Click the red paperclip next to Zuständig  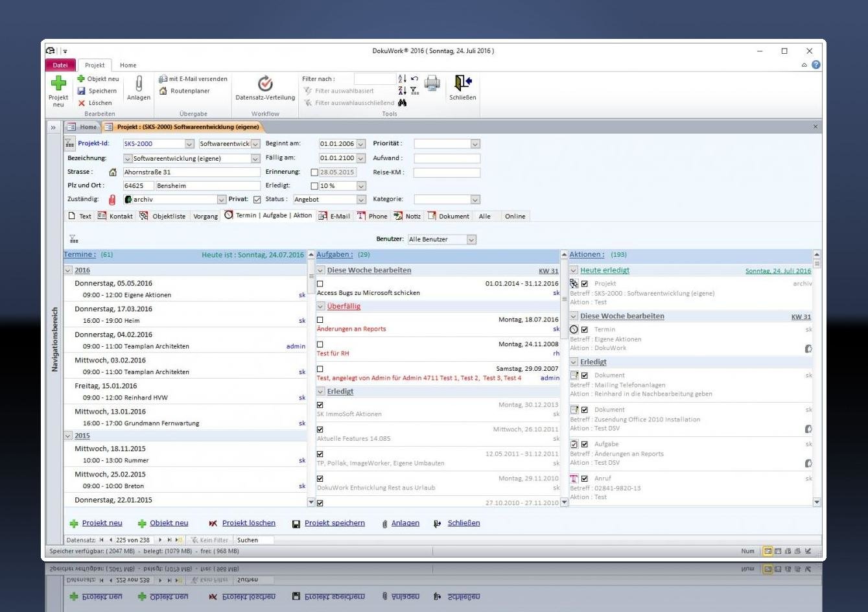(112, 200)
